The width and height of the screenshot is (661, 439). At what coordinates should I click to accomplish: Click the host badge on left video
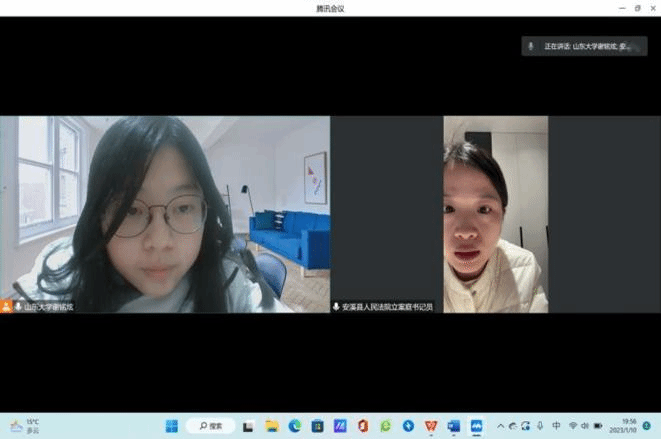click(6, 307)
